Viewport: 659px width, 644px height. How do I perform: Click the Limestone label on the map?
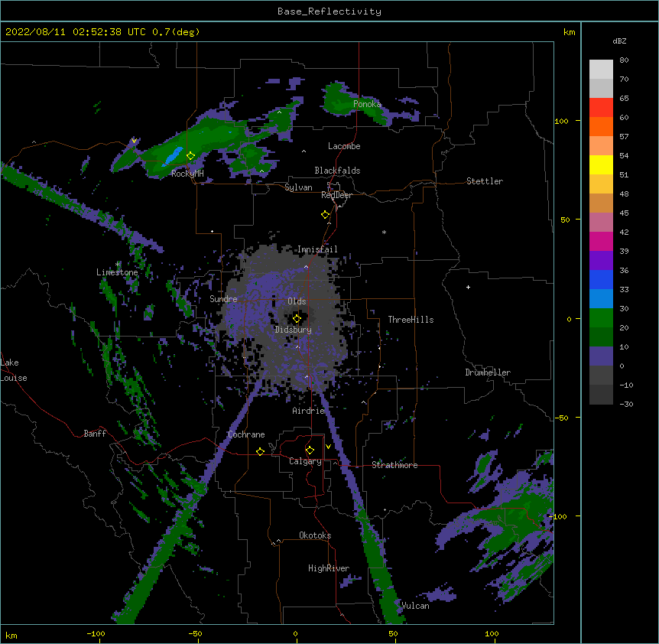click(117, 272)
